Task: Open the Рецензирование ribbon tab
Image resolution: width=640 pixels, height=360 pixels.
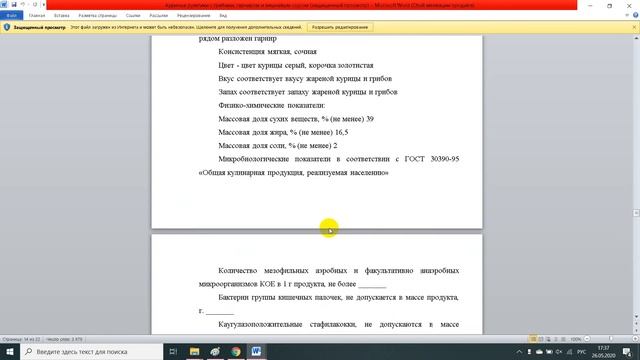Action: [193, 16]
